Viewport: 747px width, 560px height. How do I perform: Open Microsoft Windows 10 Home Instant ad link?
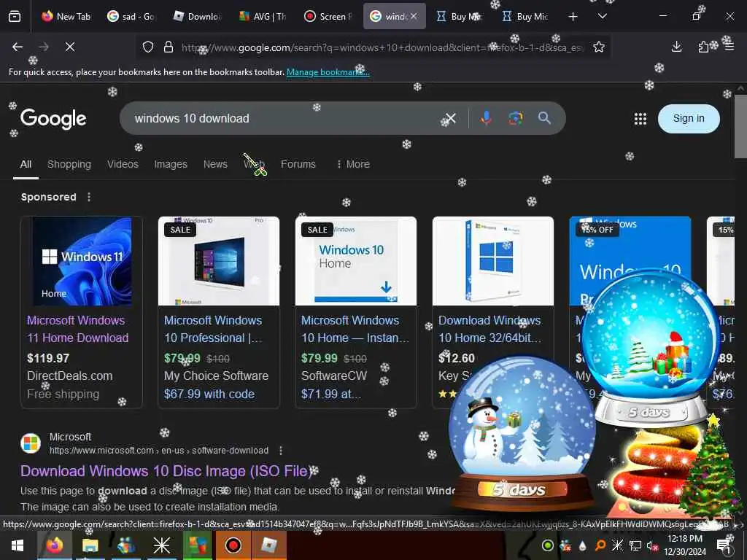355,329
